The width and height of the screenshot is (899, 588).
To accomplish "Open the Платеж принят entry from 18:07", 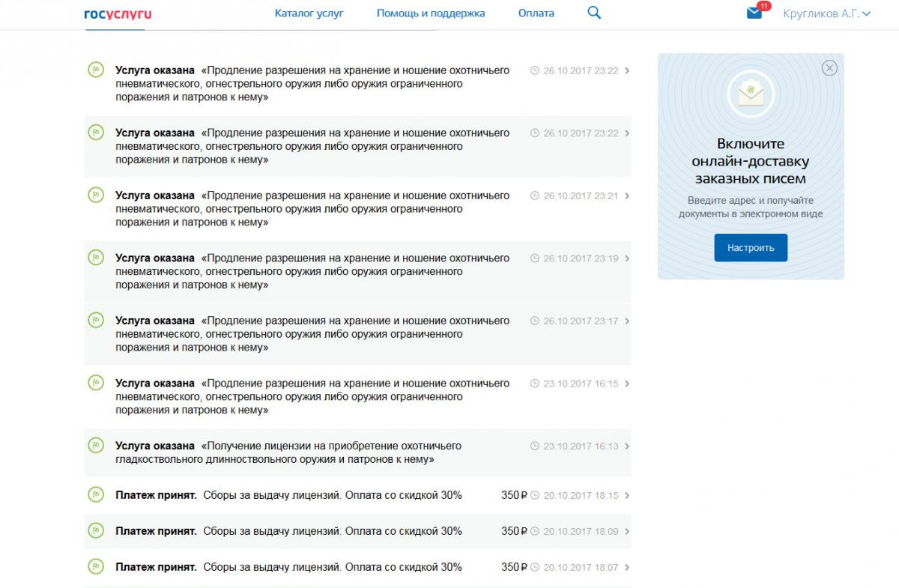I will (x=357, y=567).
